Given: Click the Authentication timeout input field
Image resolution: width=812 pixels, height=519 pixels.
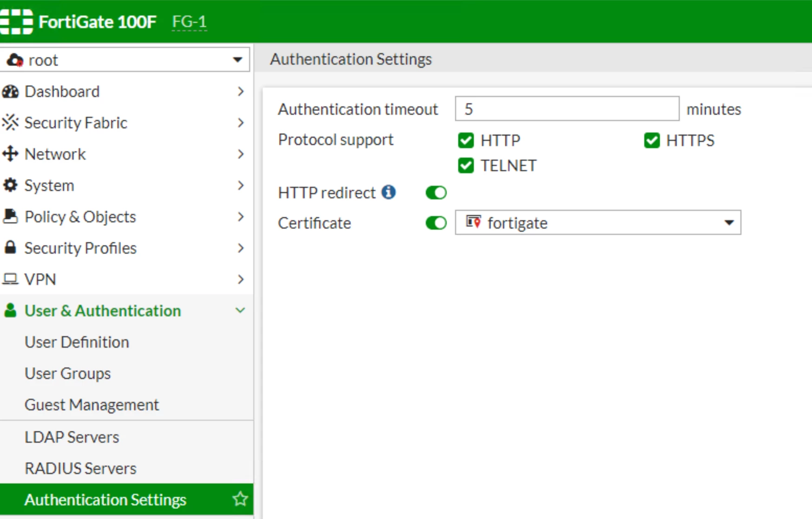Looking at the screenshot, I should tap(567, 109).
